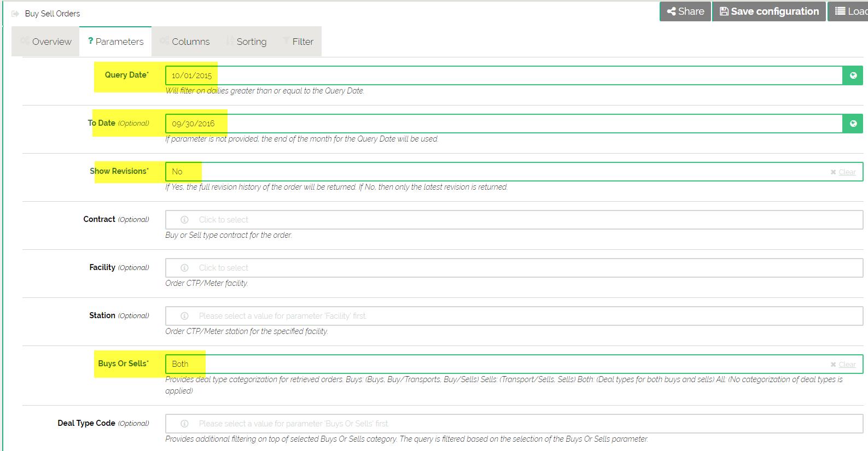Open the Buys Or Sells dropdown

point(492,364)
